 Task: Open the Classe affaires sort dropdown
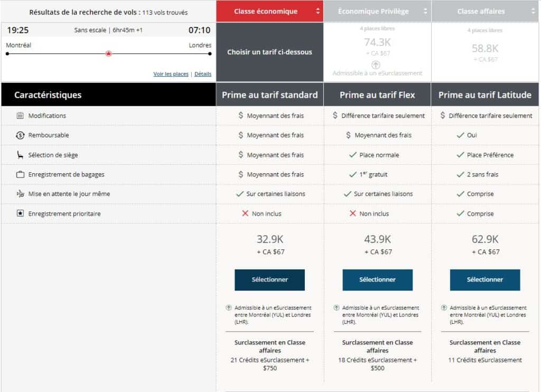pyautogui.click(x=533, y=11)
